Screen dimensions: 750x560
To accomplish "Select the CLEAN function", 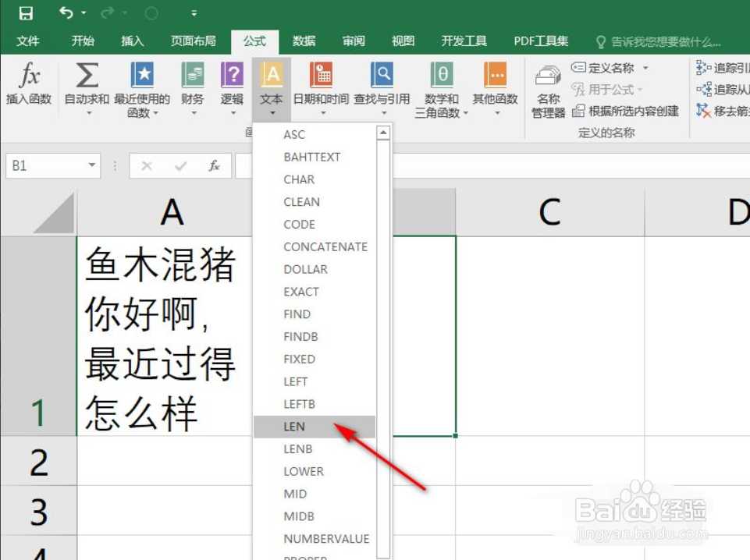I will [x=315, y=202].
